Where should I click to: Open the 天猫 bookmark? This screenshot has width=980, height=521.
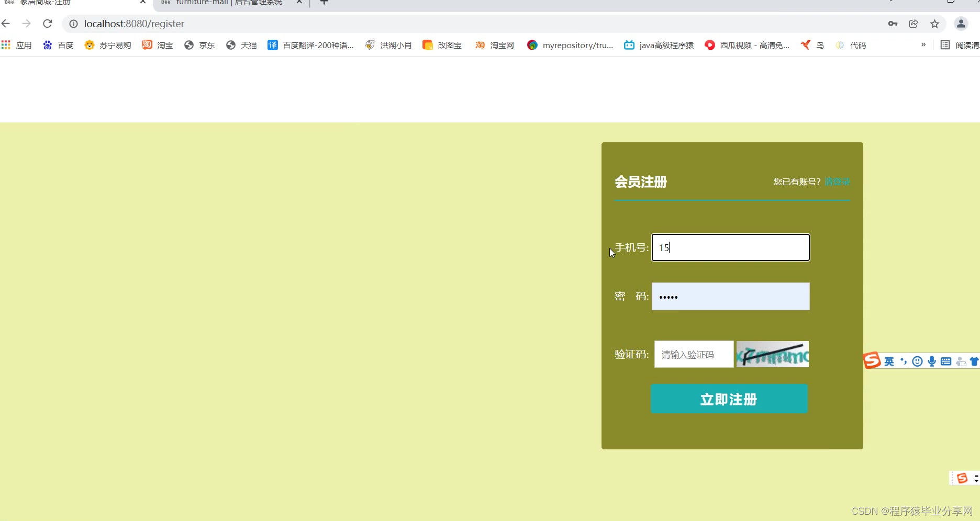click(x=241, y=45)
